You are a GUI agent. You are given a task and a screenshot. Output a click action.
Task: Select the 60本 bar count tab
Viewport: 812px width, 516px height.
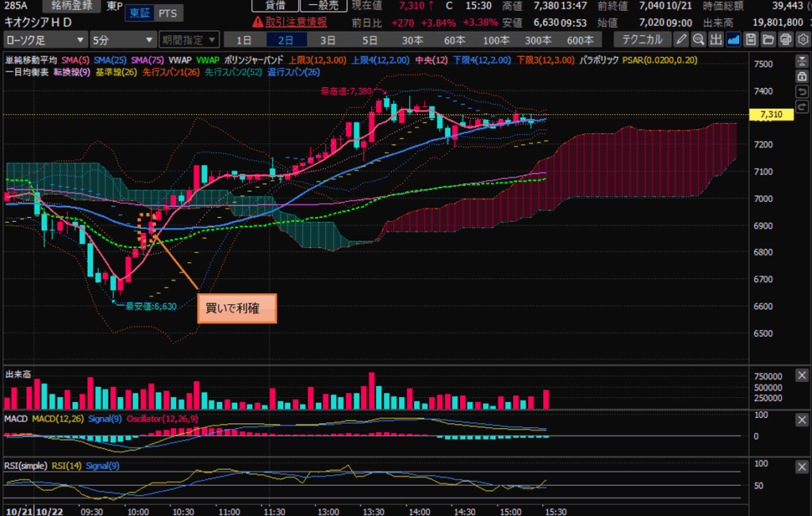[x=454, y=40]
